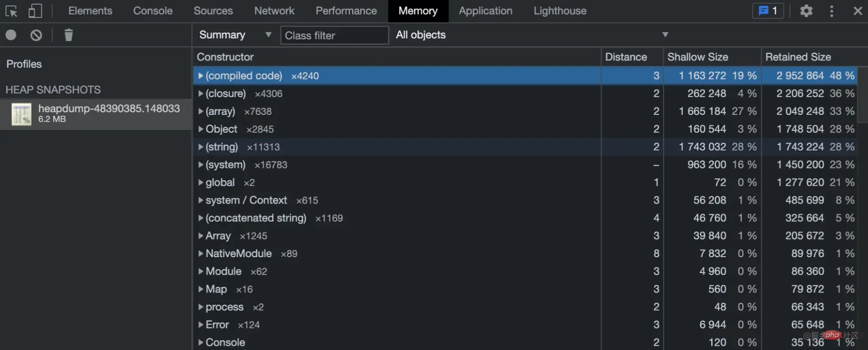Activate the inspect element picker icon
Viewport: 868px width, 350px height.
(x=11, y=11)
